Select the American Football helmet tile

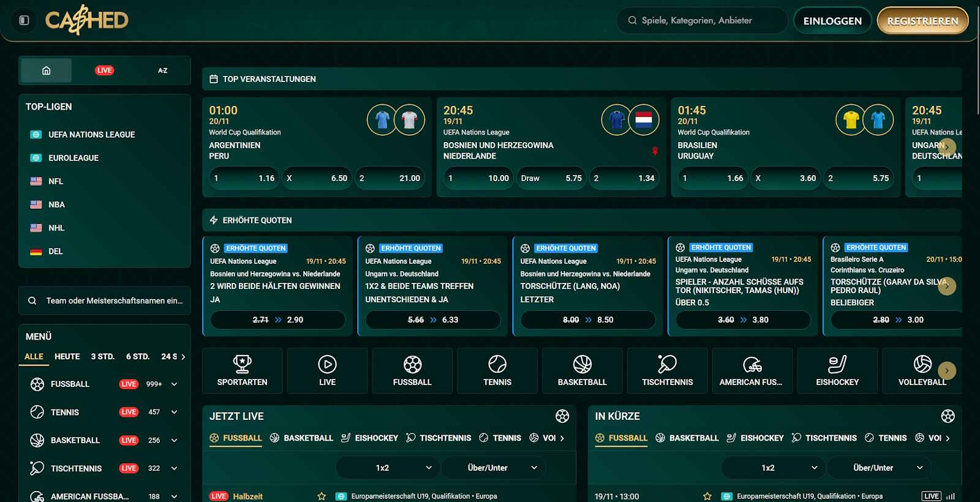click(752, 370)
